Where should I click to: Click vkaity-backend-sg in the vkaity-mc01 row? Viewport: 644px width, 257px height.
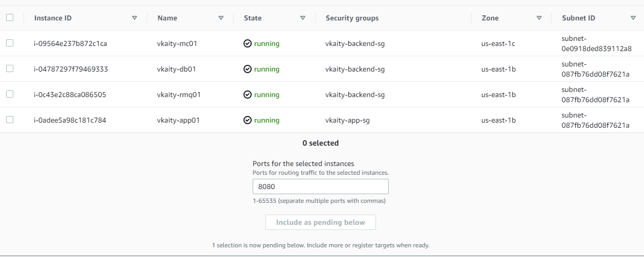355,43
